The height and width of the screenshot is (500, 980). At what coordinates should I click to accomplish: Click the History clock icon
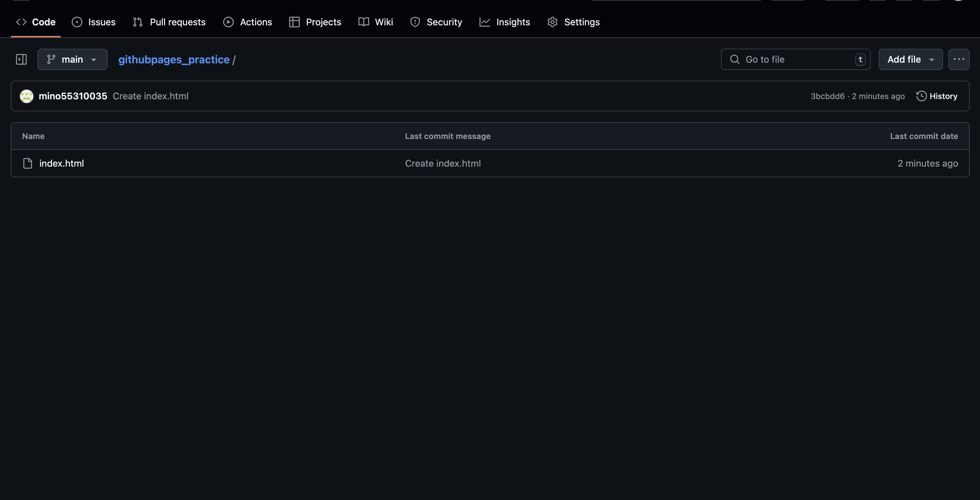coord(921,96)
